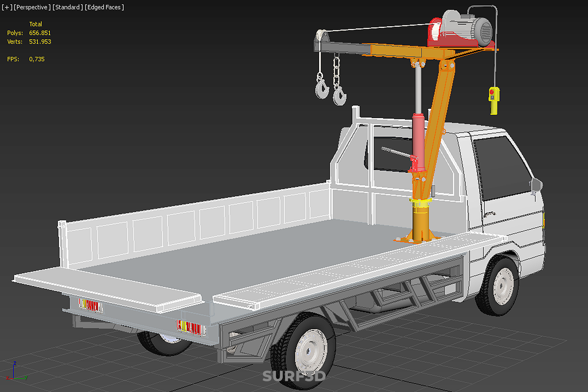Select the left hanging crane hook
This screenshot has height=392, width=588.
[x=321, y=89]
